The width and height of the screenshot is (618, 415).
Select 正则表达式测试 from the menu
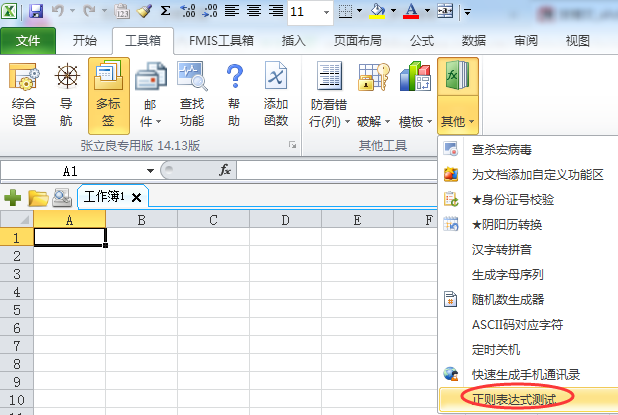pos(516,398)
